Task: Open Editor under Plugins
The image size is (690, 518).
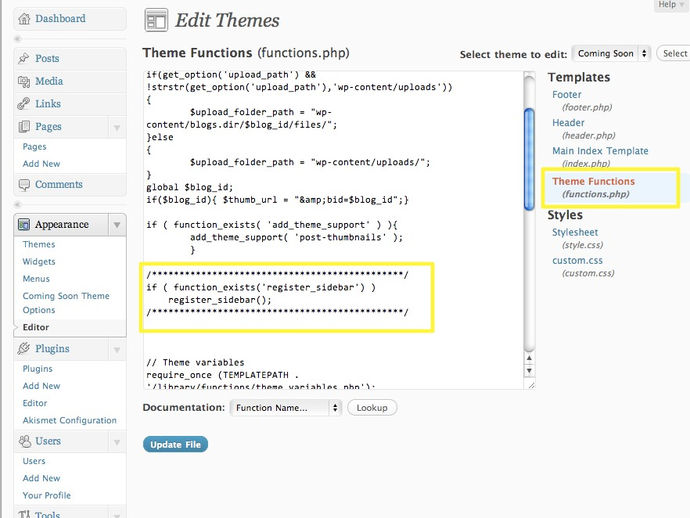Action: click(x=35, y=403)
